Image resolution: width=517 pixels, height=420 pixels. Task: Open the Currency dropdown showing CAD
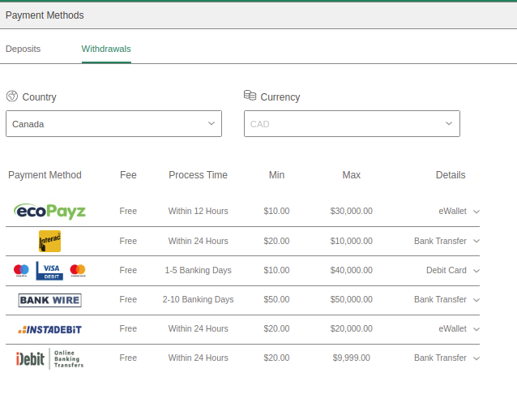(352, 124)
